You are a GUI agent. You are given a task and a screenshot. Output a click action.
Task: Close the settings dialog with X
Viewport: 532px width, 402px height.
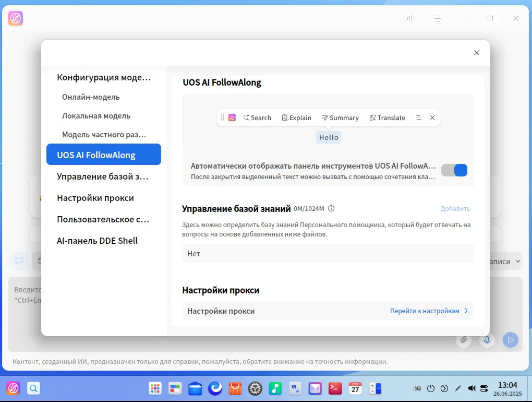point(476,53)
